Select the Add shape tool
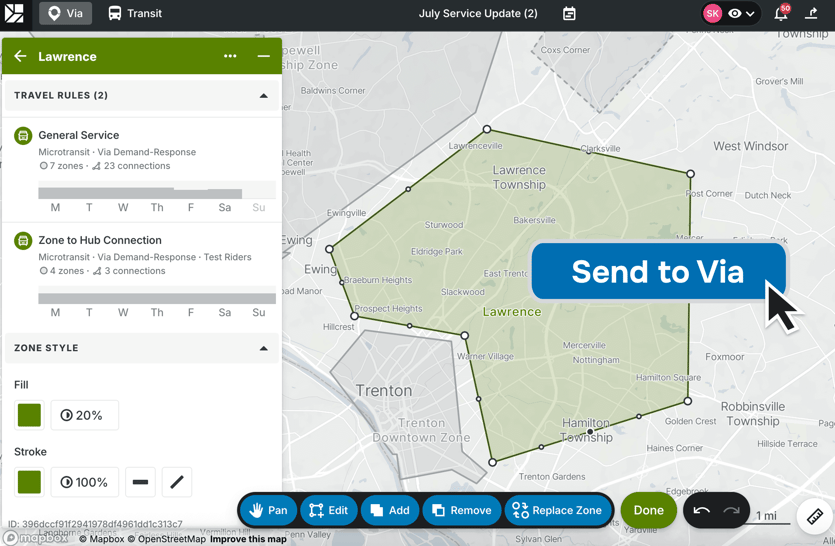 (390, 510)
